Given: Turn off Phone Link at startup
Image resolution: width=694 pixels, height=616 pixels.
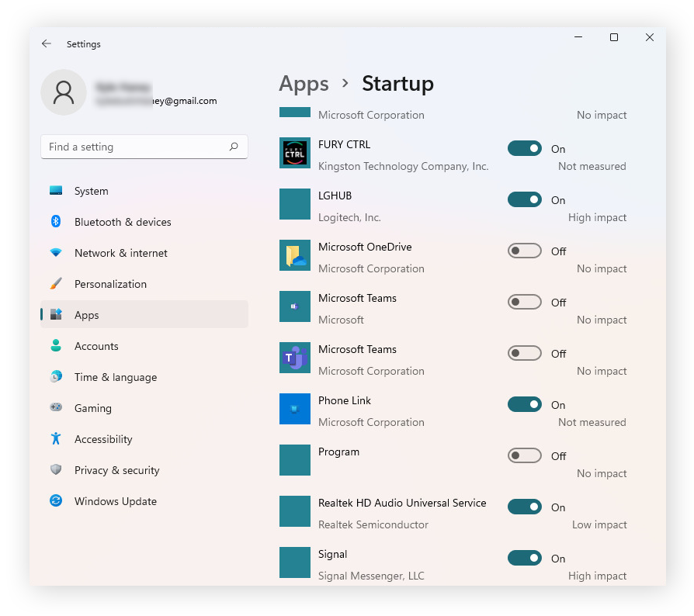Looking at the screenshot, I should [x=525, y=404].
